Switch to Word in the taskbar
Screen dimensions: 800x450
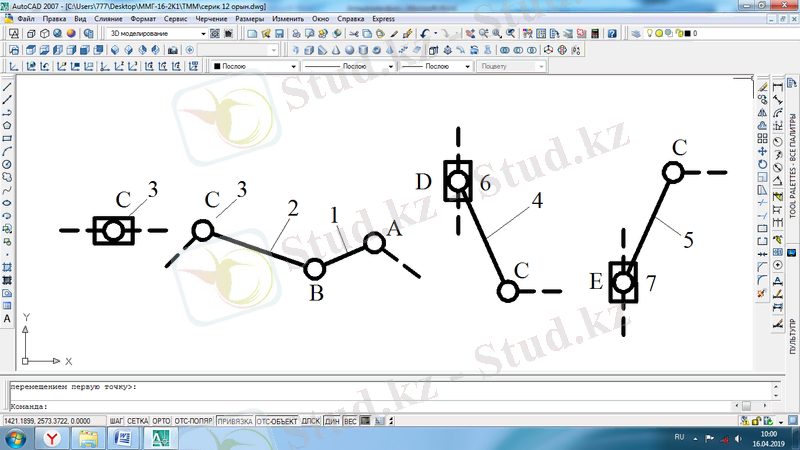pyautogui.click(x=123, y=439)
